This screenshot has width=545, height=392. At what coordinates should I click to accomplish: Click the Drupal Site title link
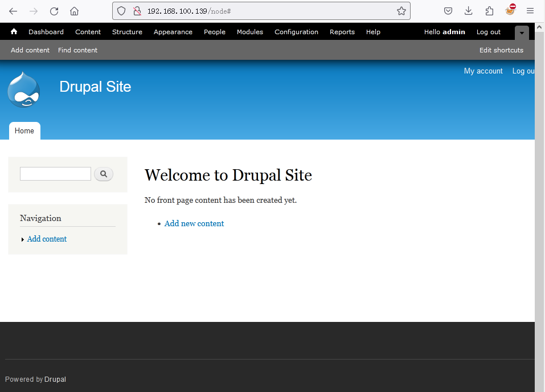pos(95,87)
